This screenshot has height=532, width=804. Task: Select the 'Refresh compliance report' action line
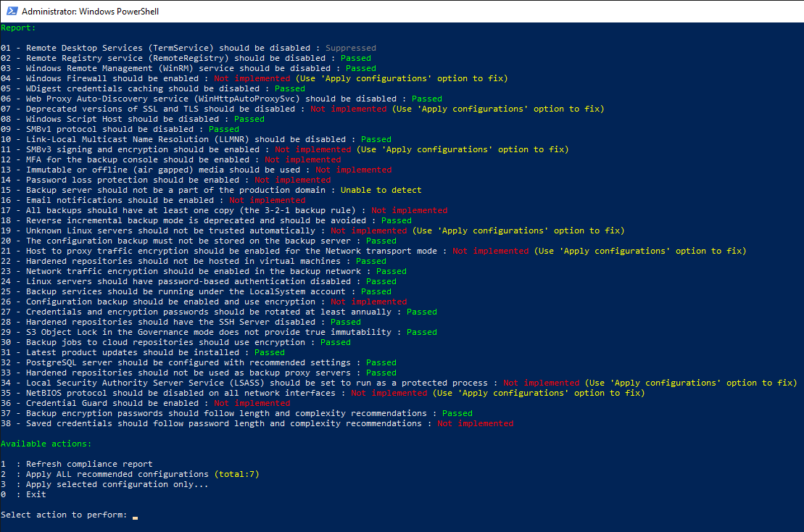click(89, 464)
